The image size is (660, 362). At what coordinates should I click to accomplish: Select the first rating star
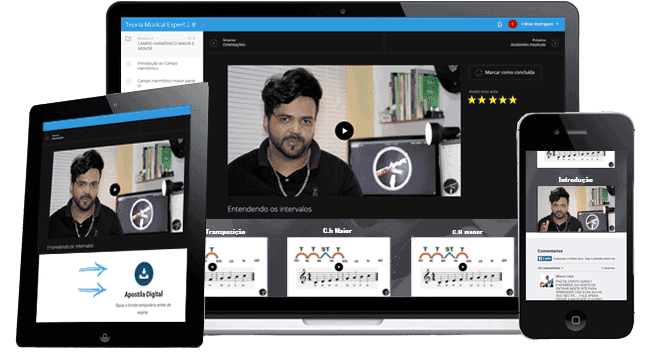(472, 100)
